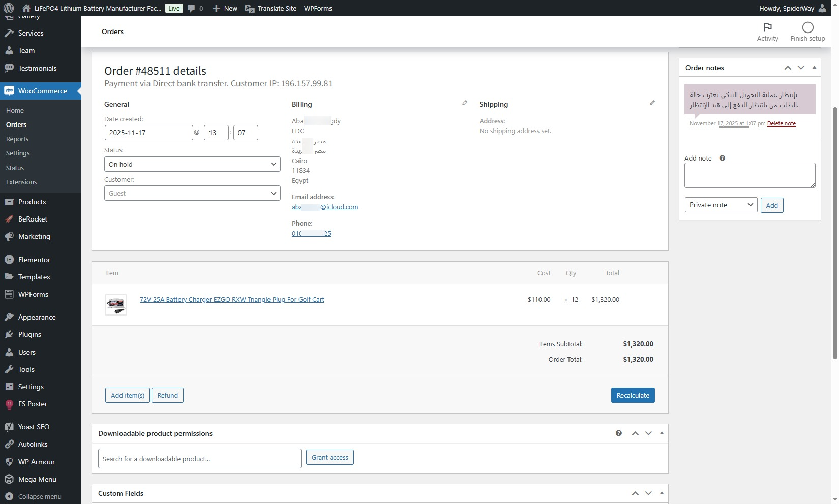Click the Add note help icon

722,158
